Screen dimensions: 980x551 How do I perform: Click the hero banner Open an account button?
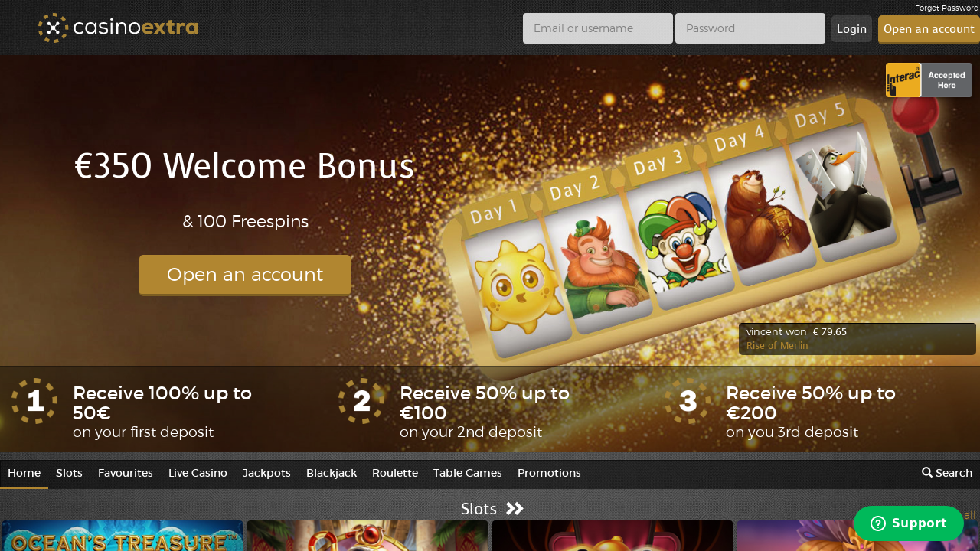click(245, 275)
